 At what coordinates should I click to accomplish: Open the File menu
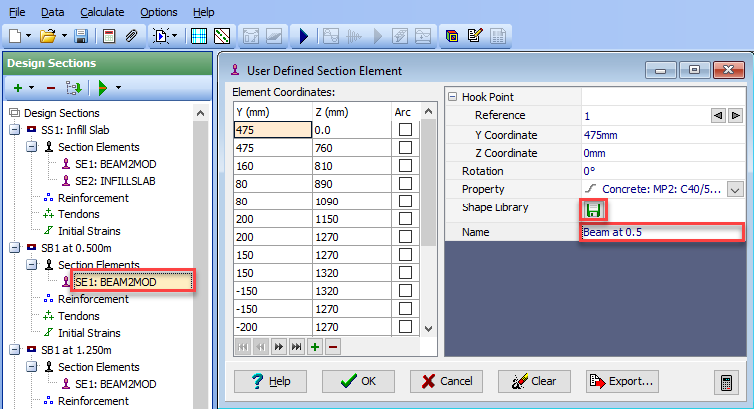click(x=17, y=12)
